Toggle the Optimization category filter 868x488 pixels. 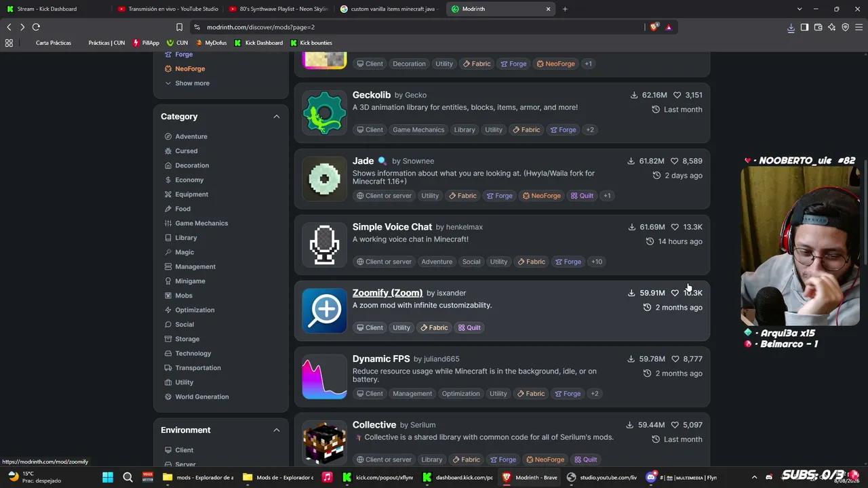[189, 310]
